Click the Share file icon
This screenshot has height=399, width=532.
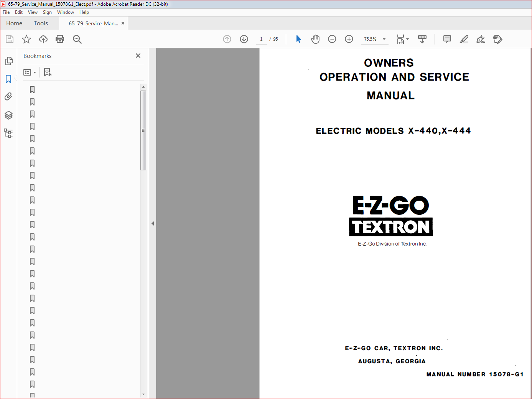[x=498, y=39]
